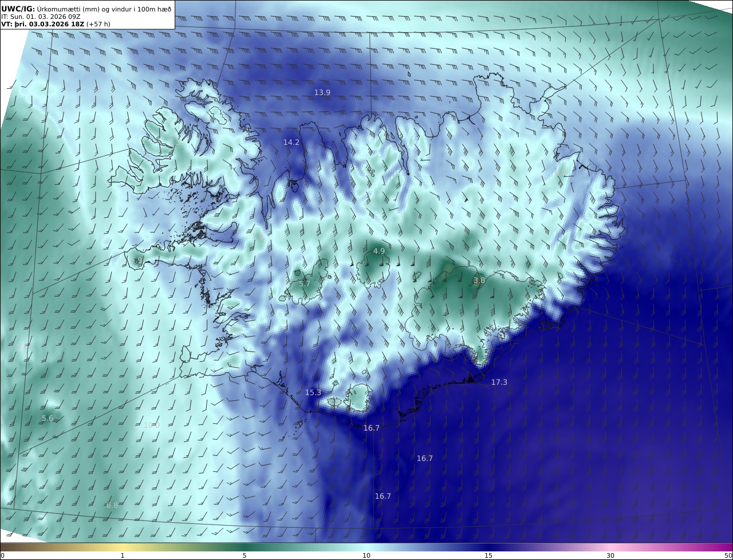Click the 14.2 value label
The image size is (733, 560).
tap(291, 142)
